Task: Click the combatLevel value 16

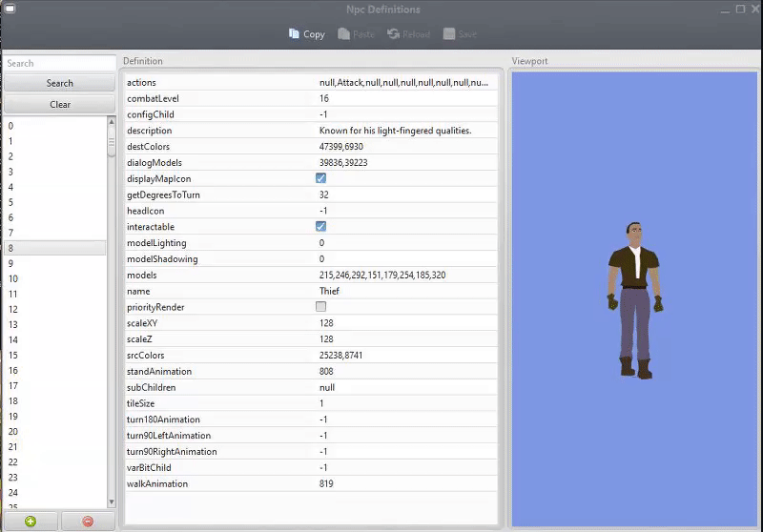Action: pyautogui.click(x=325, y=98)
